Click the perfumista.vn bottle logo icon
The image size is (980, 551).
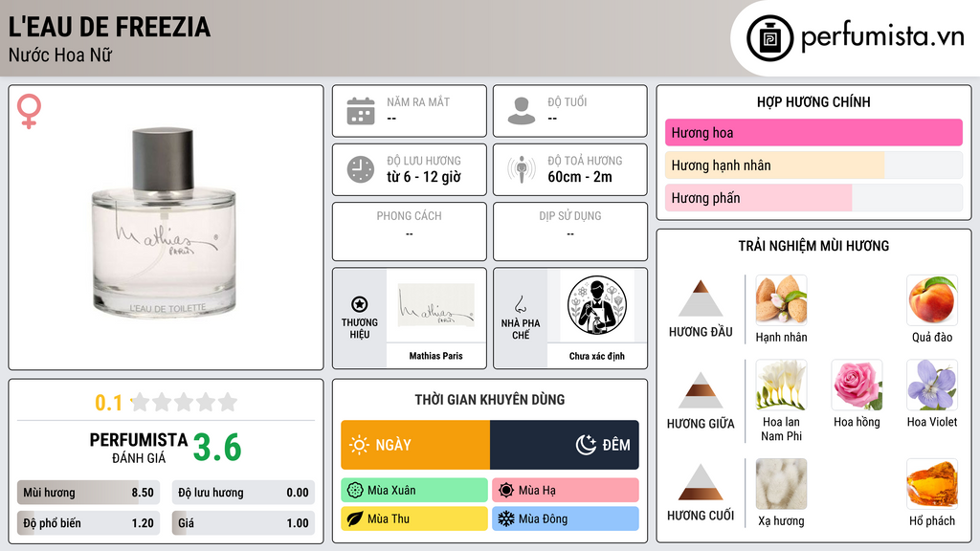coord(769,38)
